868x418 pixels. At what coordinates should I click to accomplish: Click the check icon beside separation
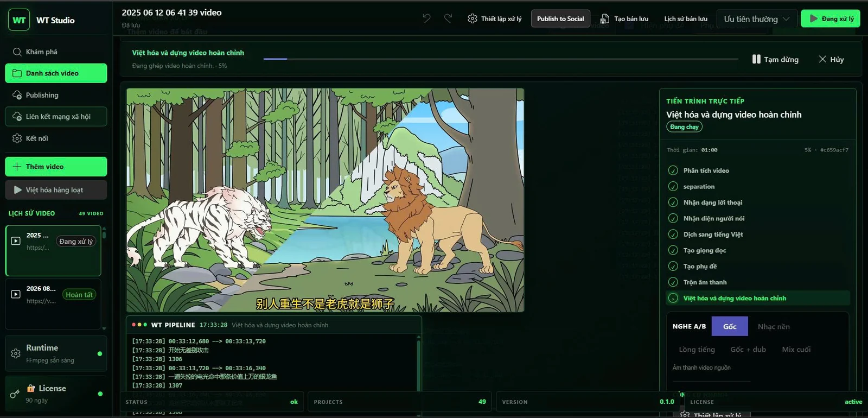(x=673, y=187)
